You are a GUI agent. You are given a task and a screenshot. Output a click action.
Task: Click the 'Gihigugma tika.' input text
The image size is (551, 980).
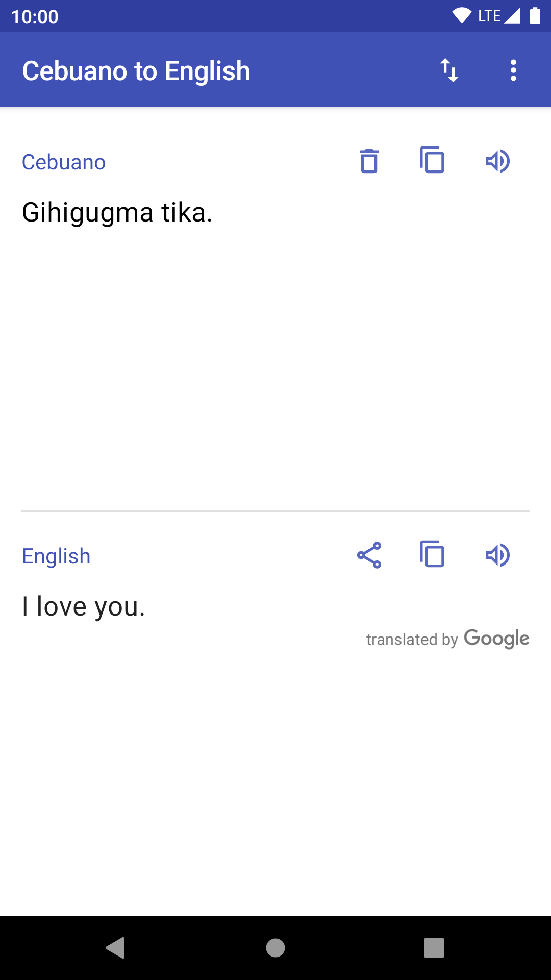tap(117, 212)
